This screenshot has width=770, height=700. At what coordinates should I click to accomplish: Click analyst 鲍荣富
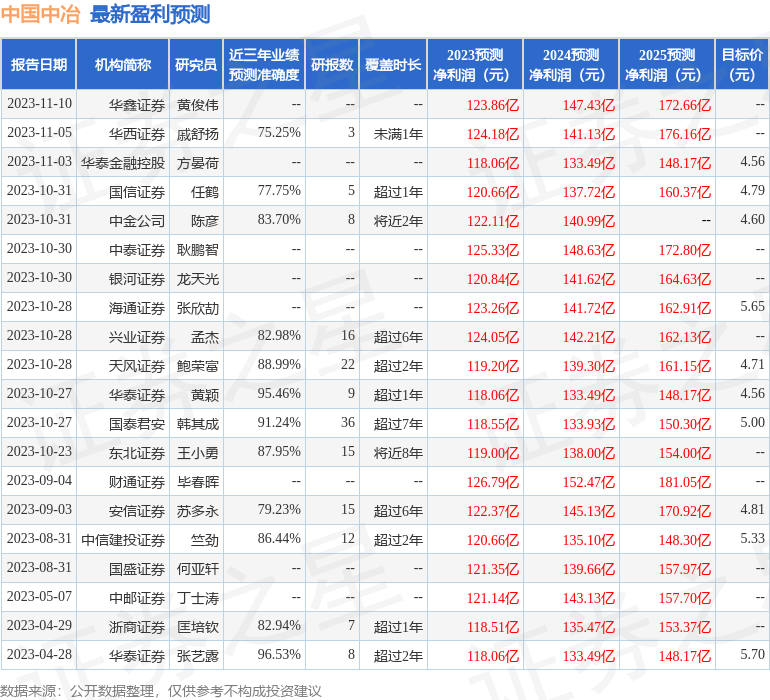[197, 366]
